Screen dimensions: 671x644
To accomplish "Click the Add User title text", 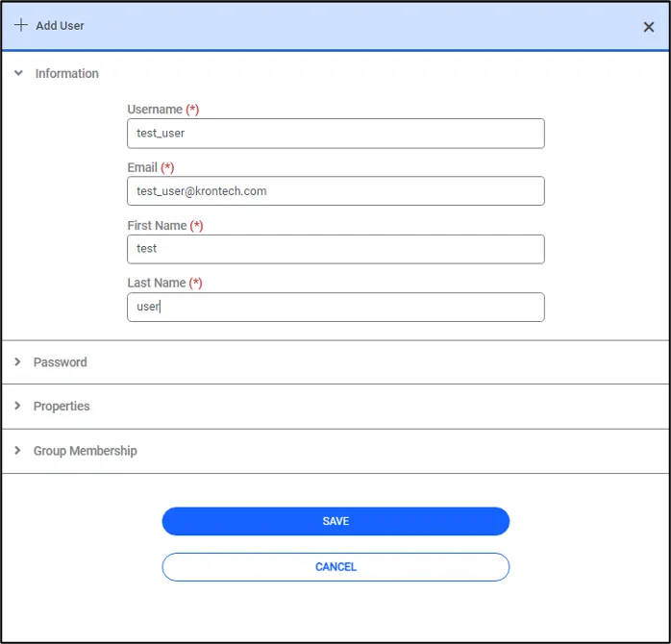I will point(60,26).
